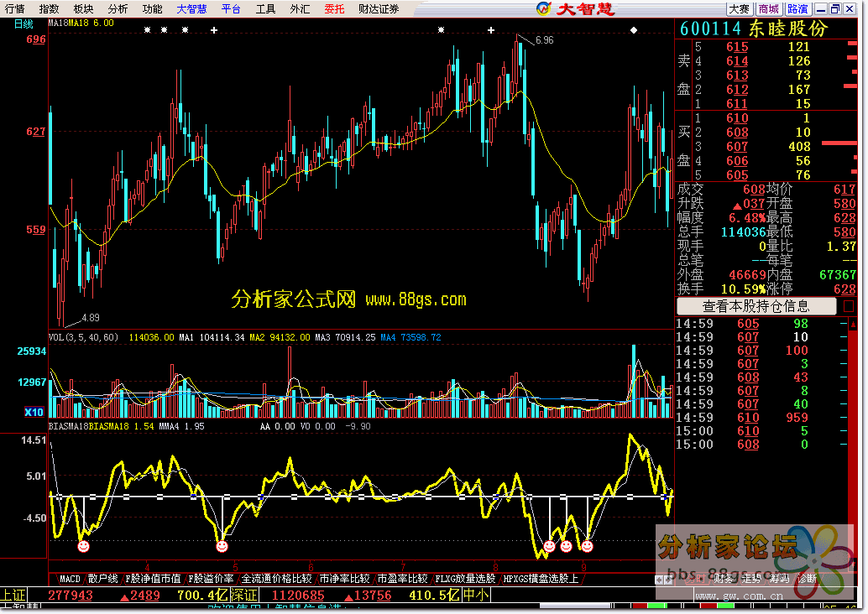This screenshot has height=614, width=868.
Task: Click time axis marker 4
Action: click(147, 568)
